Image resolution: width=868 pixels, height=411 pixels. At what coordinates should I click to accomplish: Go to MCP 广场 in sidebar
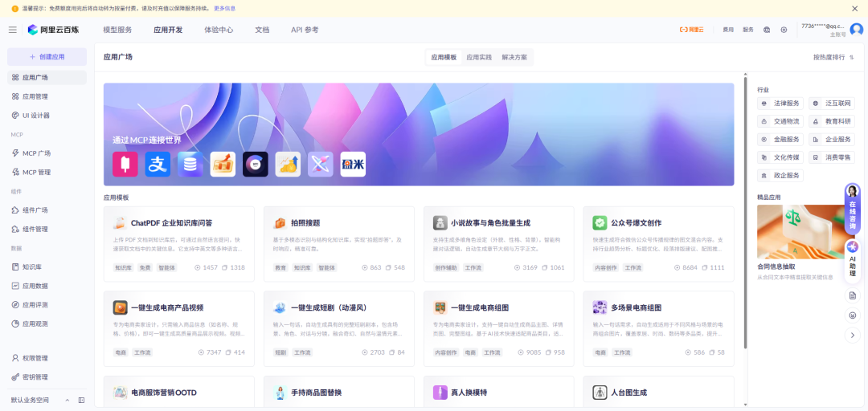[47, 153]
